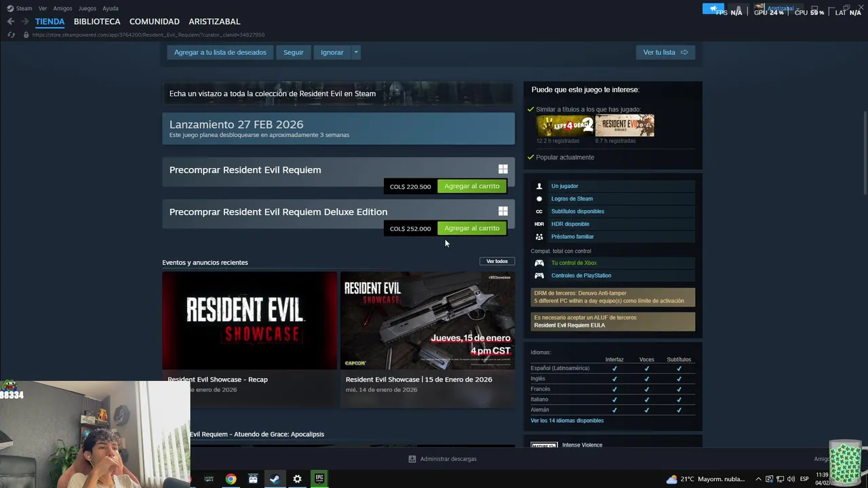The width and height of the screenshot is (868, 488).
Task: Switch to the COMUNIDAD tab
Action: click(155, 22)
